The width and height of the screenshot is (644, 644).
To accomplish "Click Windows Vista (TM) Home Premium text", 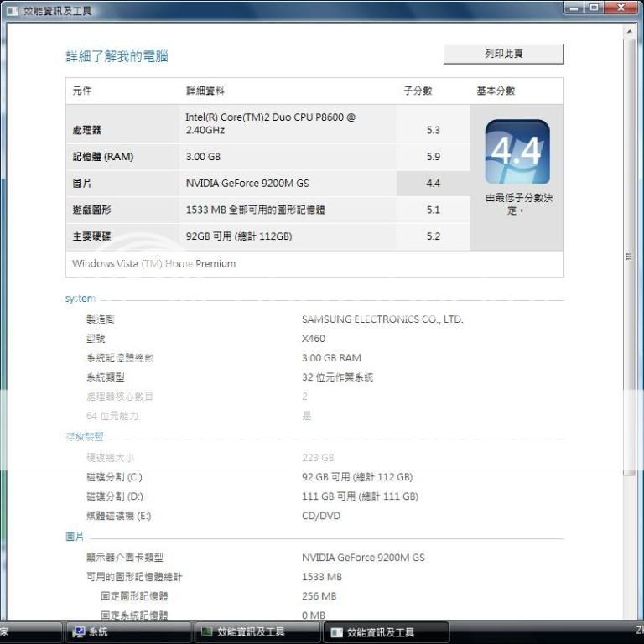I will tap(154, 263).
